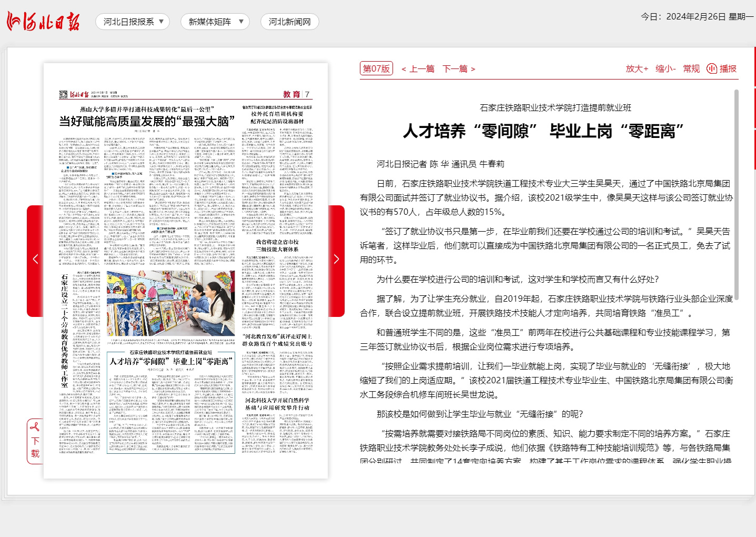Click the 下载 download button

pyautogui.click(x=35, y=441)
